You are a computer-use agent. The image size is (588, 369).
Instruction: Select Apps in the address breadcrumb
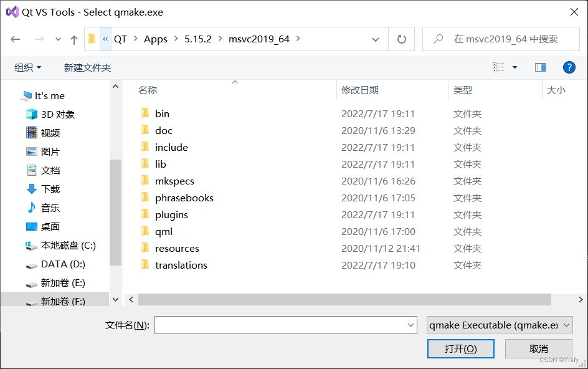click(x=156, y=39)
